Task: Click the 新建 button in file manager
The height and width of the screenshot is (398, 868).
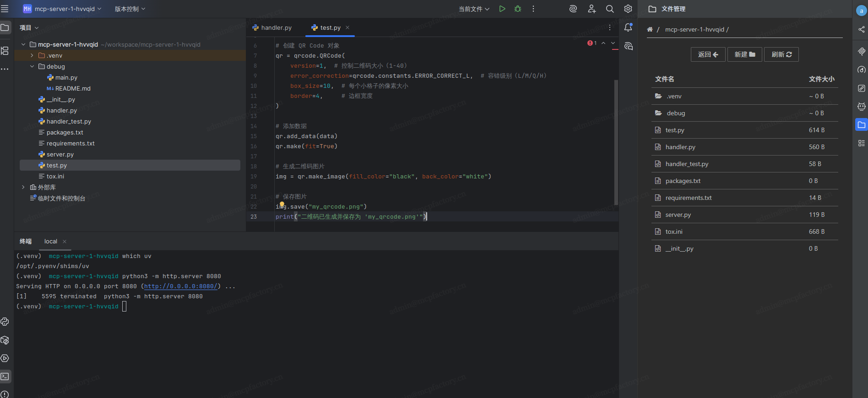Action: pos(744,54)
